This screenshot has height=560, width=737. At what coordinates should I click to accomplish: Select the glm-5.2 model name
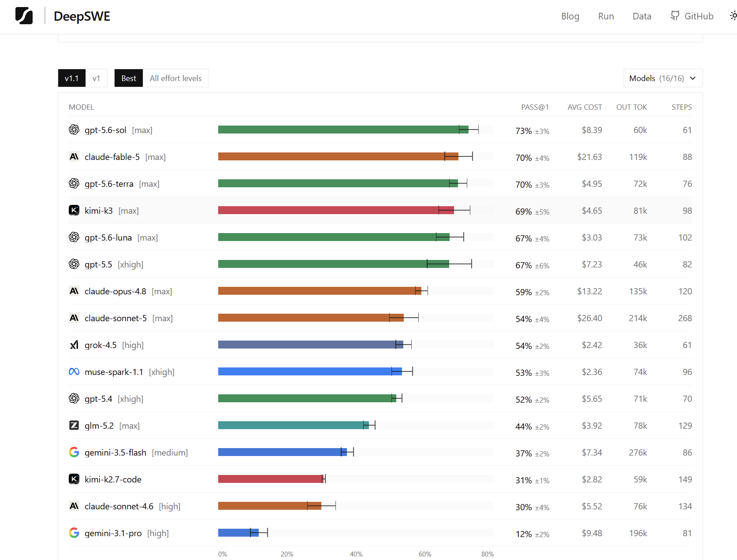tap(99, 426)
